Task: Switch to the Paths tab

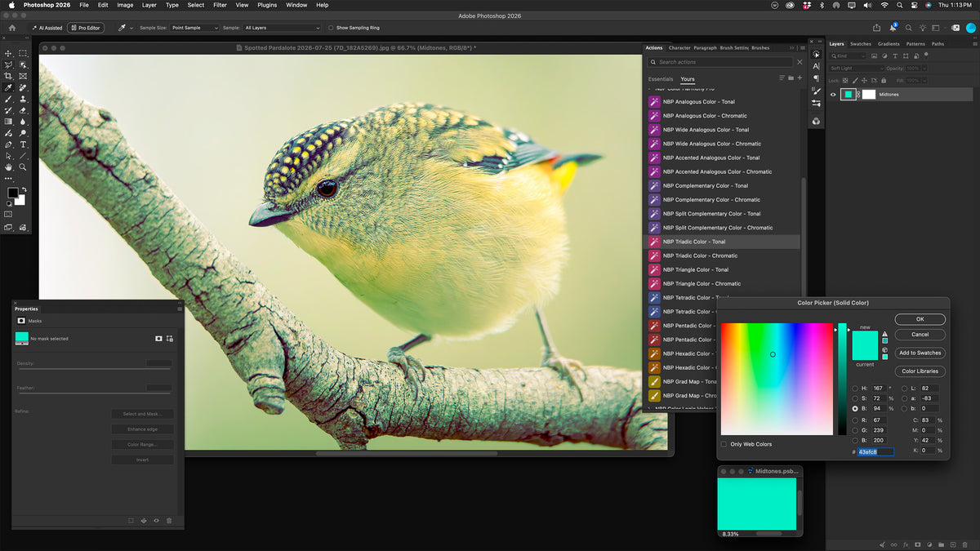Action: pos(938,44)
